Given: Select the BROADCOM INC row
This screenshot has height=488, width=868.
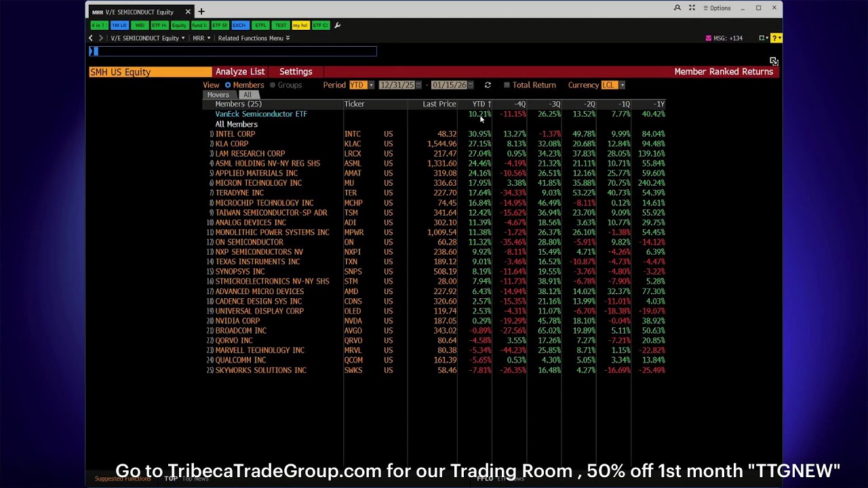Looking at the screenshot, I should [x=434, y=331].
